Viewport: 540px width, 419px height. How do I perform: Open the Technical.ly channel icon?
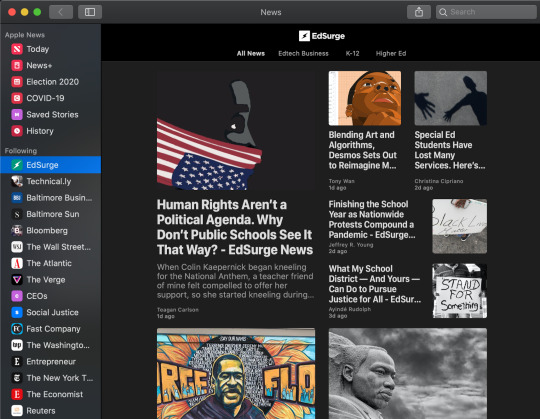tap(17, 181)
